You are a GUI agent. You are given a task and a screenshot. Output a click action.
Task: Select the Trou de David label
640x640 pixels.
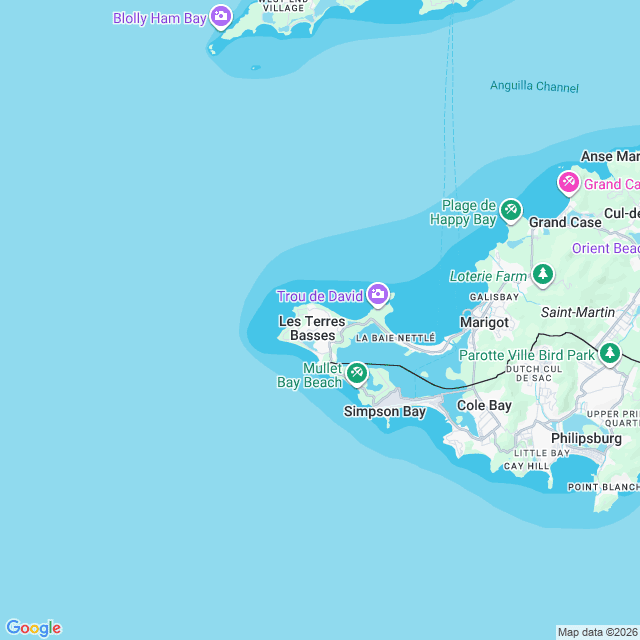(320, 296)
